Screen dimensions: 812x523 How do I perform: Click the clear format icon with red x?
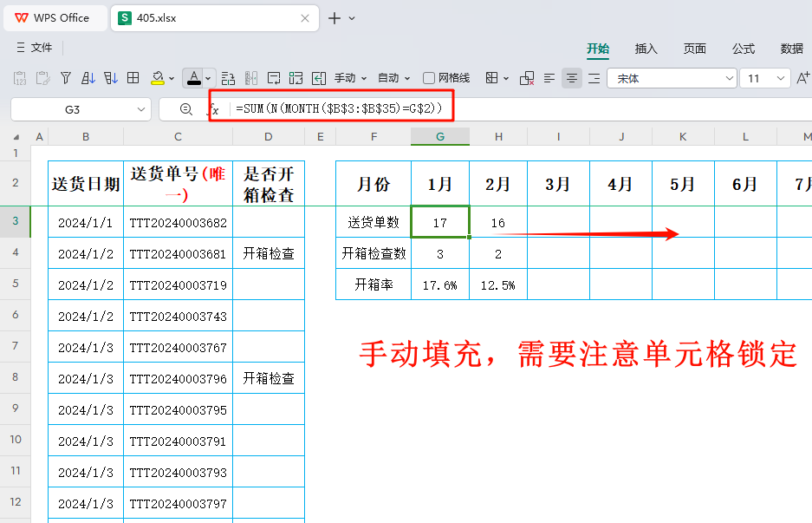coord(527,78)
